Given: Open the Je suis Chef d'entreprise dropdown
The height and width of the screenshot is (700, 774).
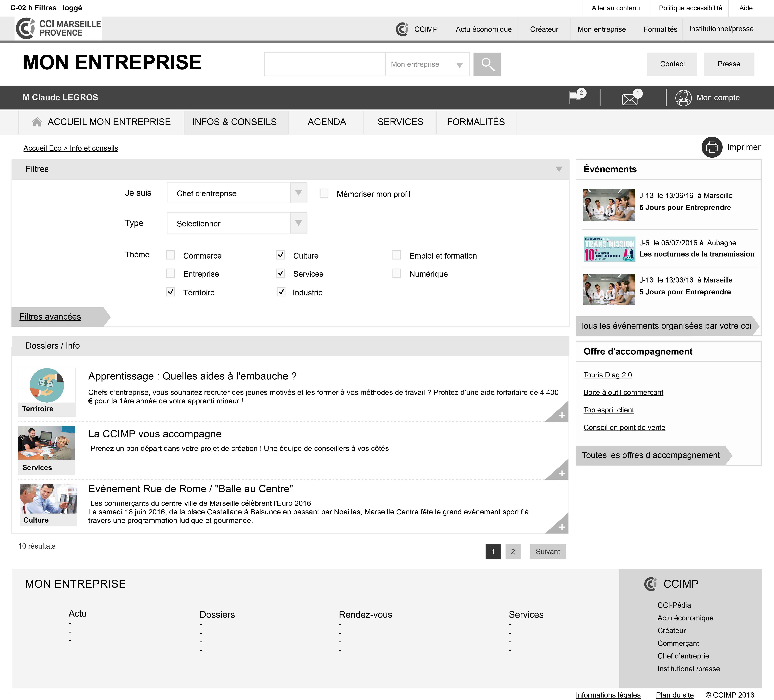Looking at the screenshot, I should coord(237,193).
